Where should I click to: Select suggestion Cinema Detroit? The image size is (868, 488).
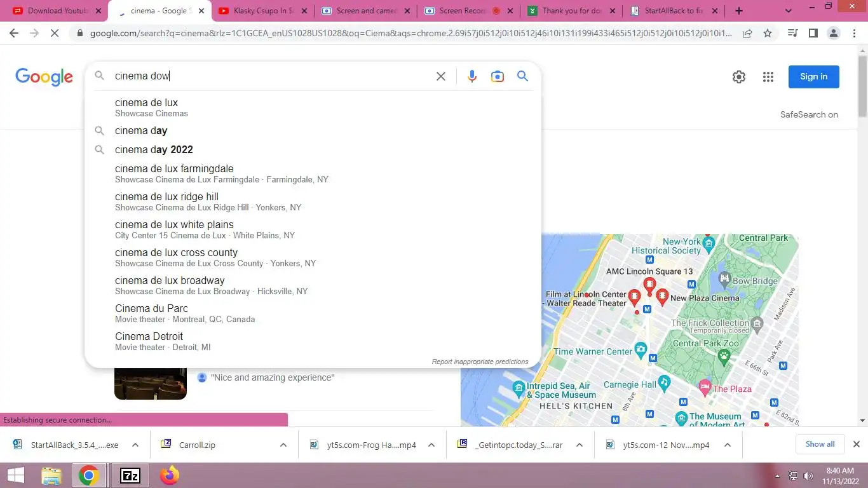tap(313, 341)
